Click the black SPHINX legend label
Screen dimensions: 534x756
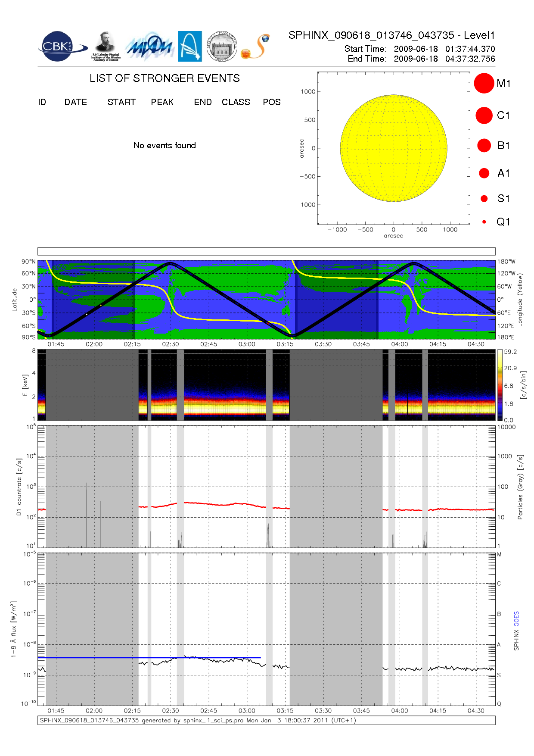[516, 640]
